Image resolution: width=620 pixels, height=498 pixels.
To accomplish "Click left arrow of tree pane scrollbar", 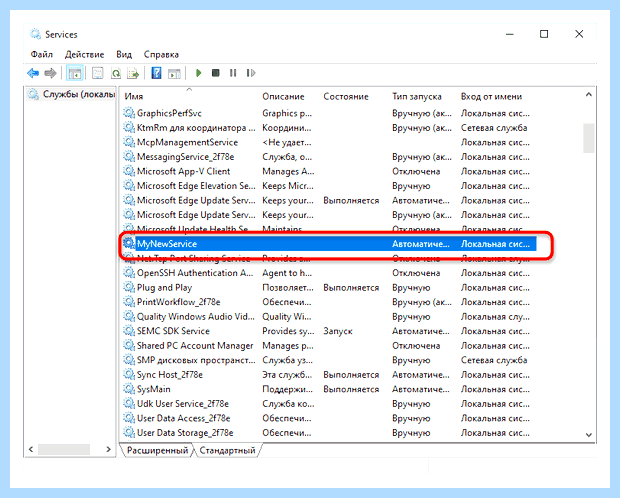I will [31, 449].
